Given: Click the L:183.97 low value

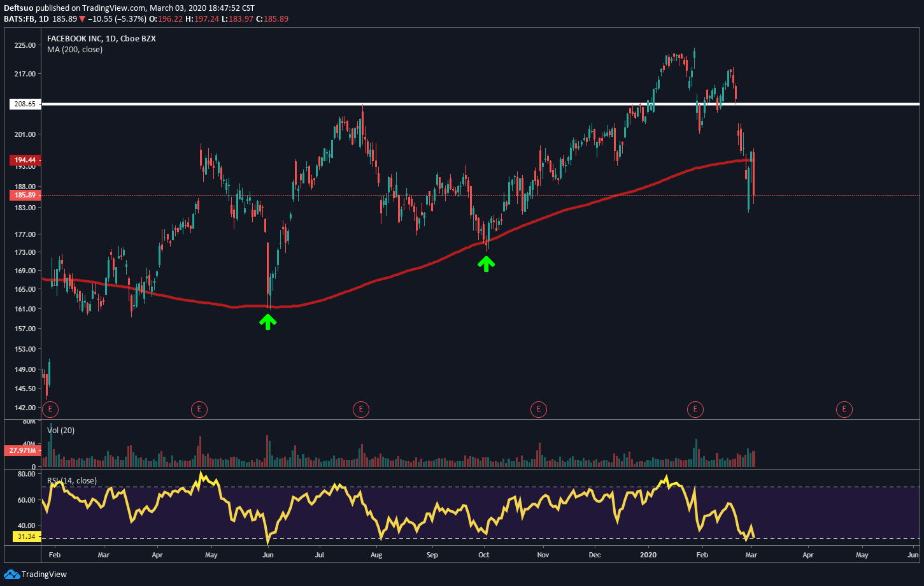Looking at the screenshot, I should coord(239,19).
